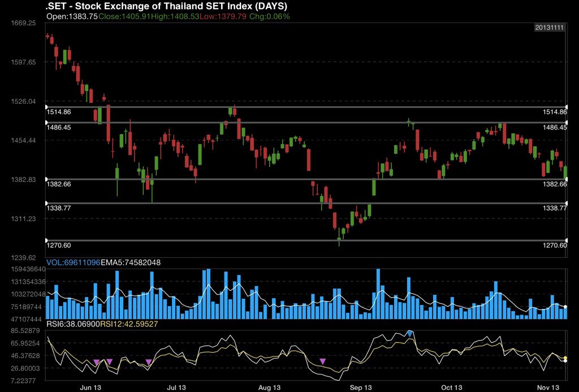
Task: Click the 1526.04 price axis label
Action: coord(23,101)
